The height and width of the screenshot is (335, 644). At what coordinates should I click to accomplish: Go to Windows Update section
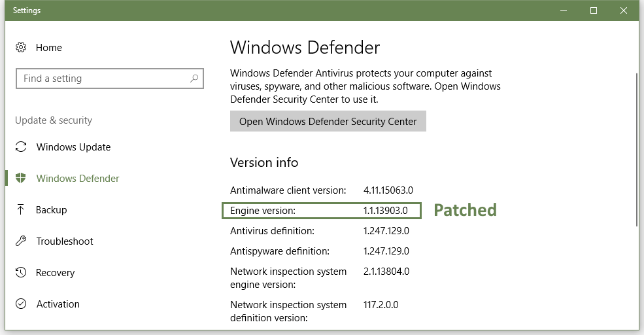[x=73, y=147]
